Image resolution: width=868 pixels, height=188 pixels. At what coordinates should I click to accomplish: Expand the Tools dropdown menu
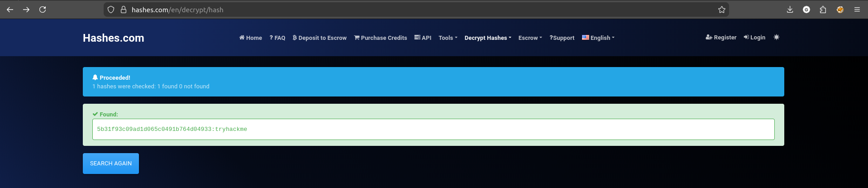[448, 38]
